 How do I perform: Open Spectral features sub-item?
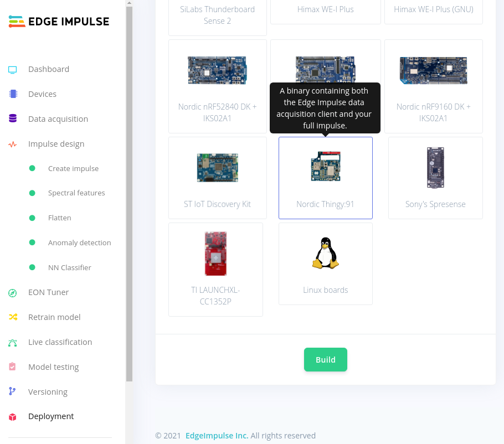coord(76,193)
